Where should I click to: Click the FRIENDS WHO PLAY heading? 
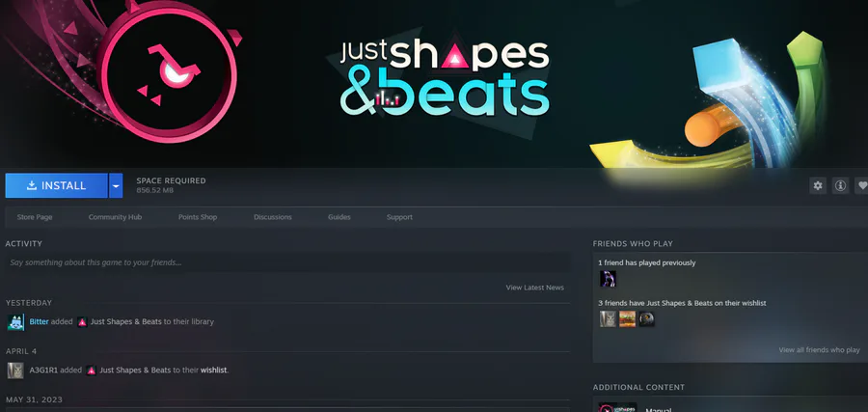(633, 244)
